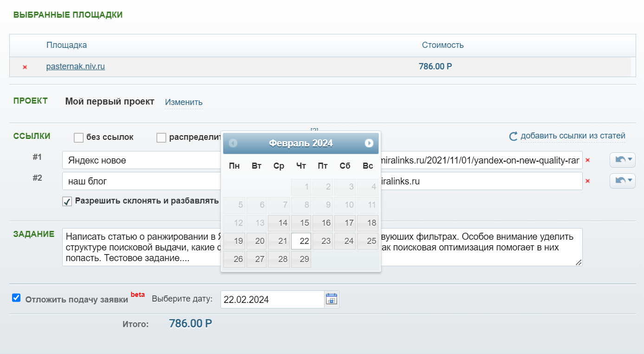This screenshot has height=354, width=644.
Task: Open undo dropdown for link #1
Action: [x=623, y=160]
